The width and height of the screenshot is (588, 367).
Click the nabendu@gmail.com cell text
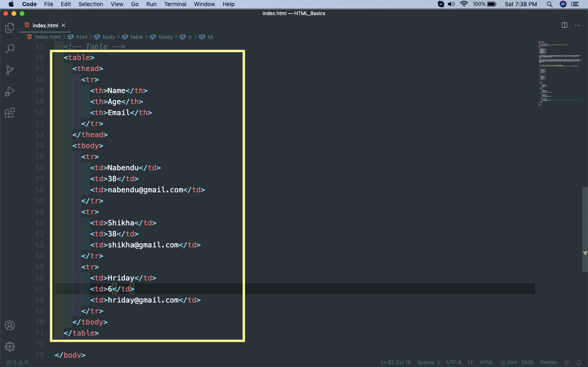pos(145,190)
